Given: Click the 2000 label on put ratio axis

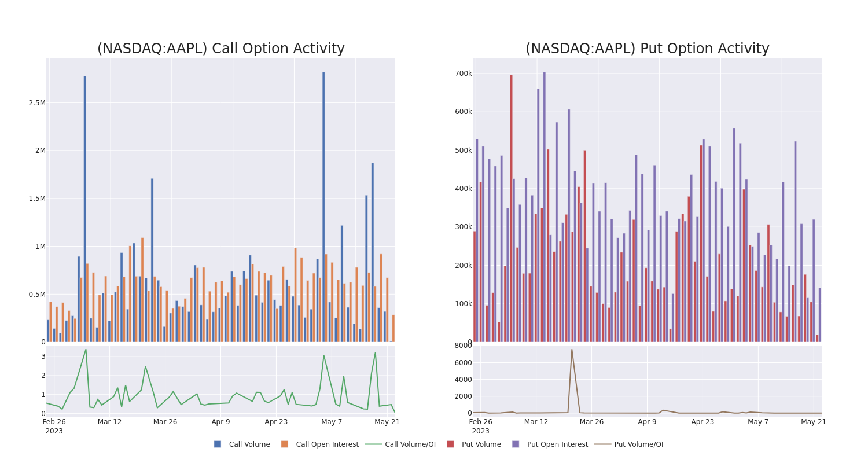Looking at the screenshot, I should 463,396.
